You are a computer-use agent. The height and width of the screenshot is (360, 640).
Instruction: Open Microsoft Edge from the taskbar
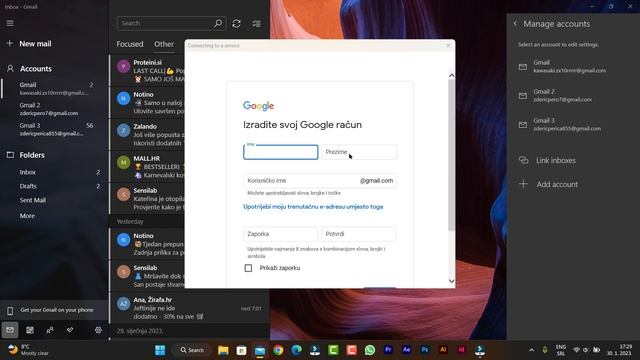[296, 350]
